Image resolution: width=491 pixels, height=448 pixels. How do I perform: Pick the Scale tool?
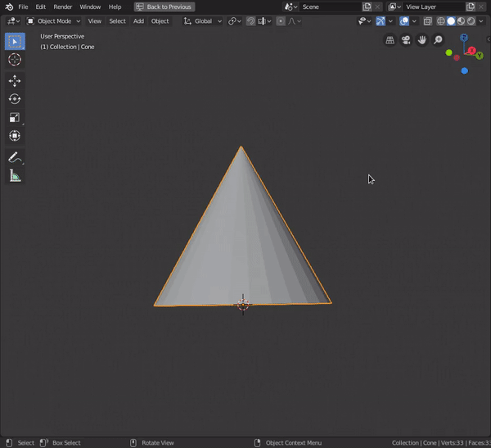(x=15, y=118)
